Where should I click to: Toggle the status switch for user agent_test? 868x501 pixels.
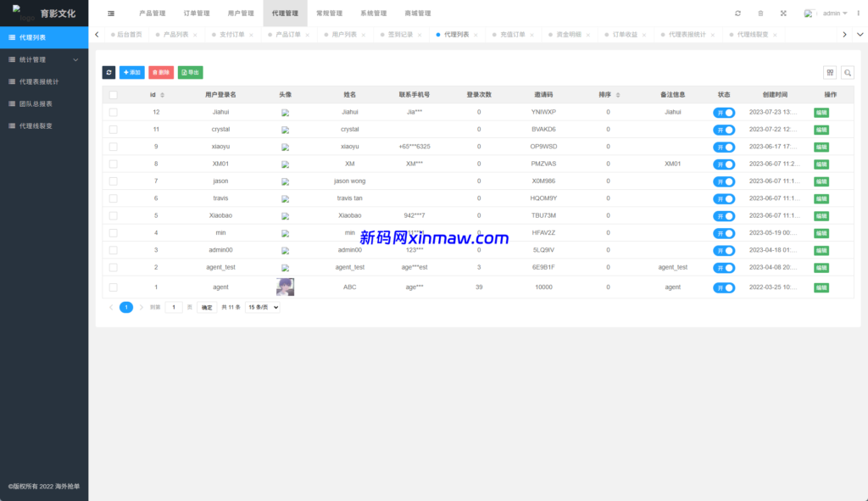[x=723, y=267]
